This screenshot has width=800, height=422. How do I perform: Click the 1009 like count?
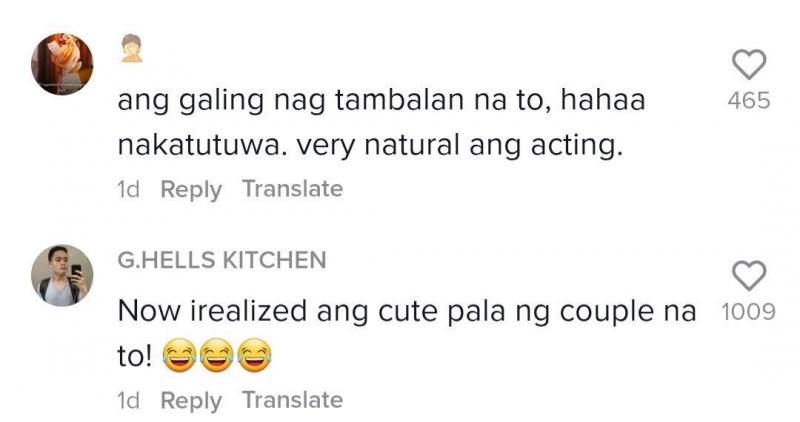748,312
